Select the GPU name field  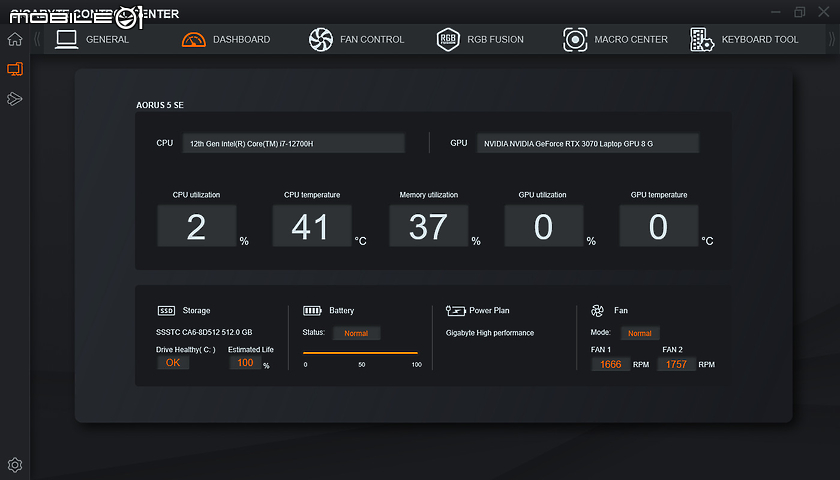tap(588, 144)
